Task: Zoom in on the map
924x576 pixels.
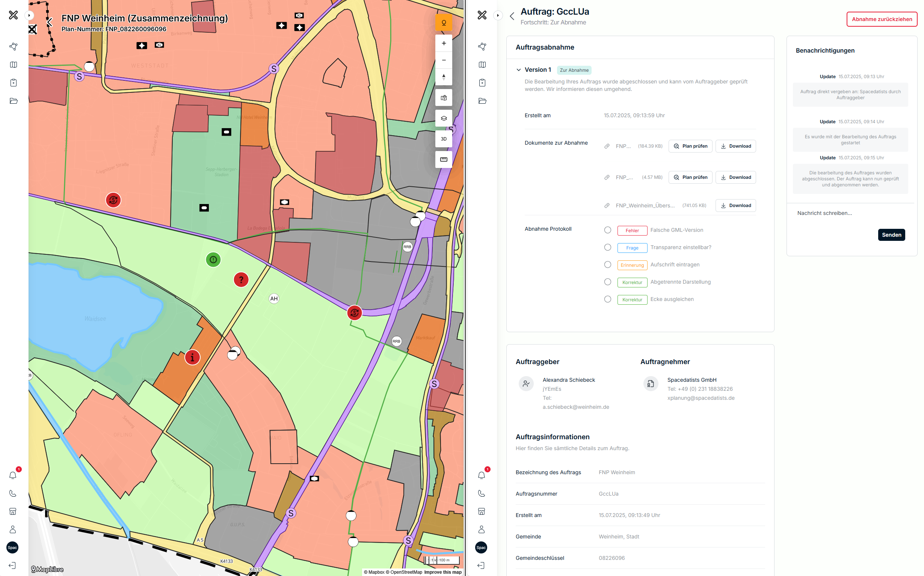Action: tap(444, 43)
